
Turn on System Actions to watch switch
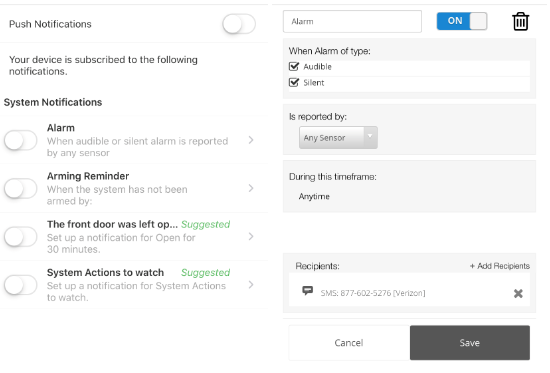(x=20, y=285)
